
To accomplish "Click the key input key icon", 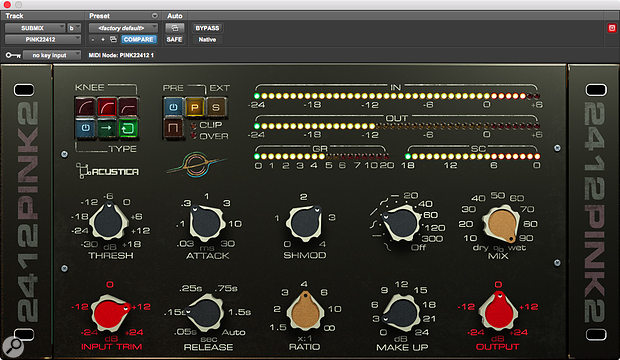I will coord(13,55).
